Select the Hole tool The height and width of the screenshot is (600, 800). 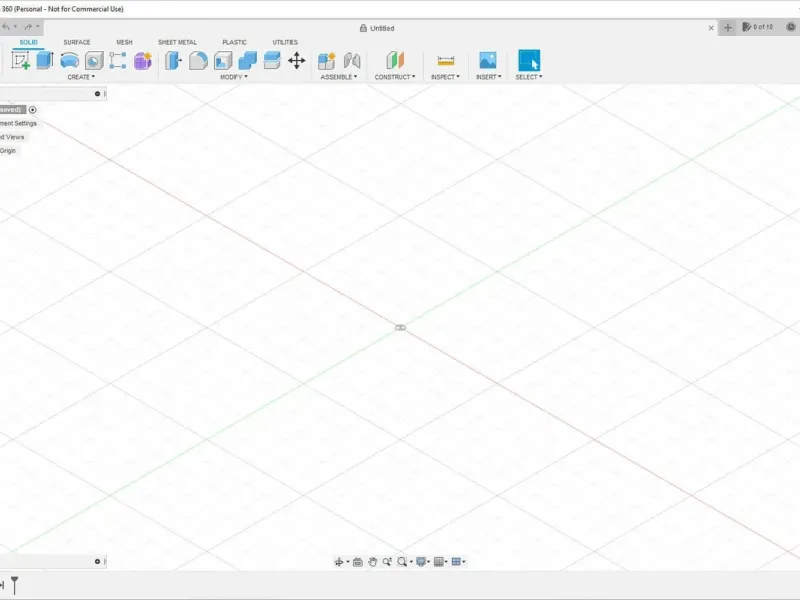click(x=94, y=60)
